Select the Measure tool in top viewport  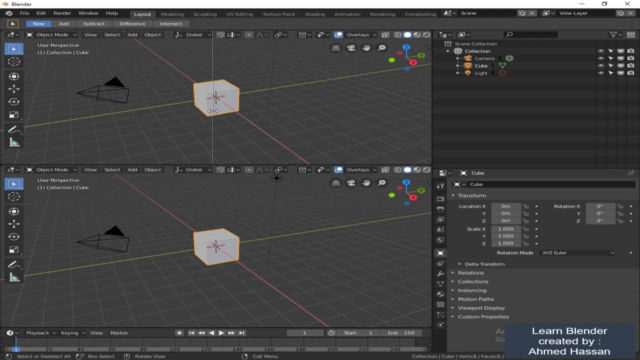13,142
